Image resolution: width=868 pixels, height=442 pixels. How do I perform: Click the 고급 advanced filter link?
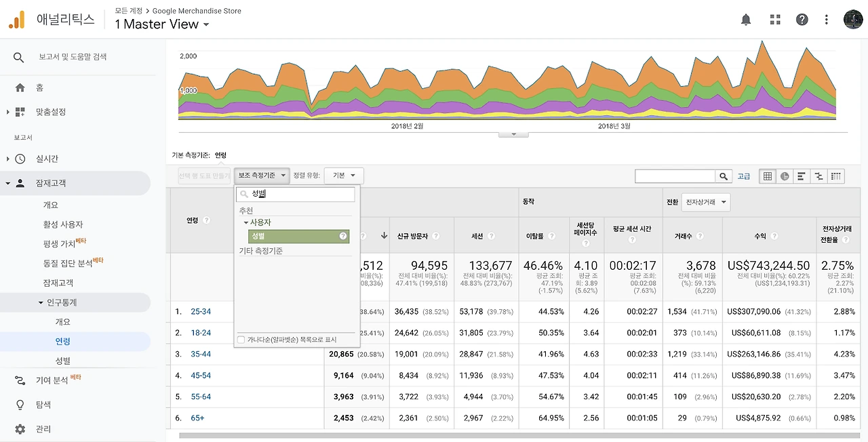pyautogui.click(x=744, y=176)
